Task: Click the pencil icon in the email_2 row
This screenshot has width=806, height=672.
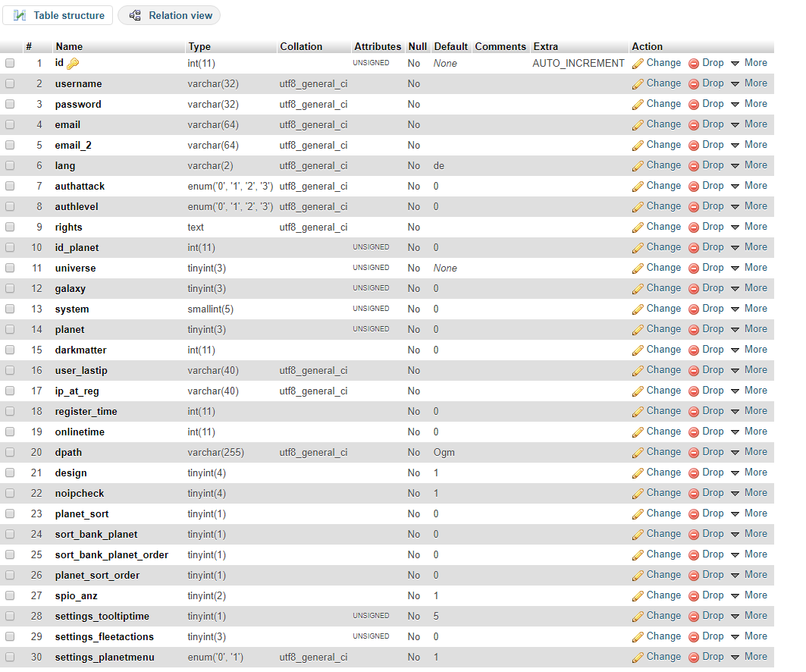Action: 638,146
